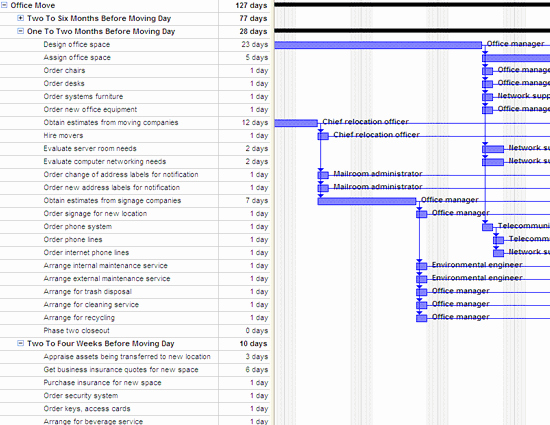550x425 pixels.
Task: Click Obtain estimates from moving companies Gantt bar
Action: 296,123
